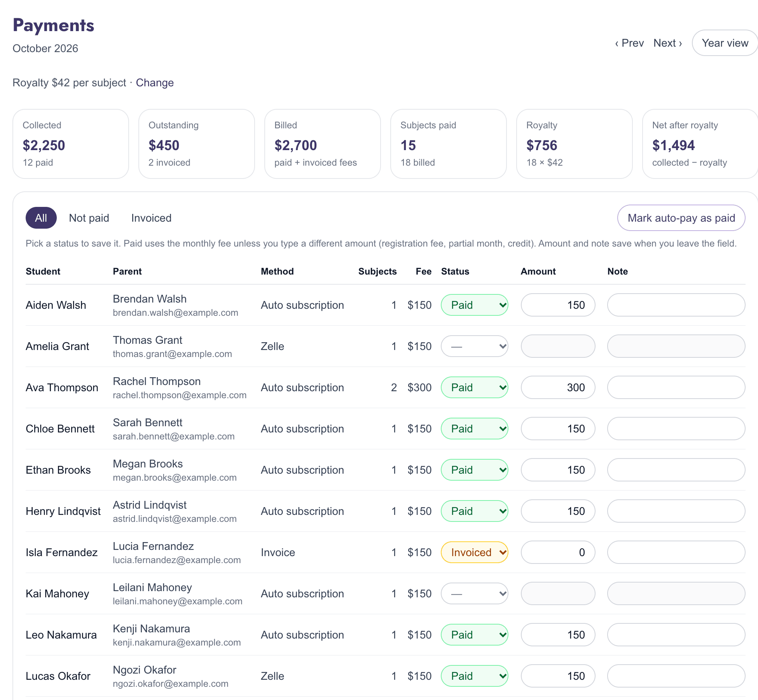Viewport: 758px width, 700px height.
Task: Edit Aiden Walsh's amount field
Action: click(x=558, y=305)
